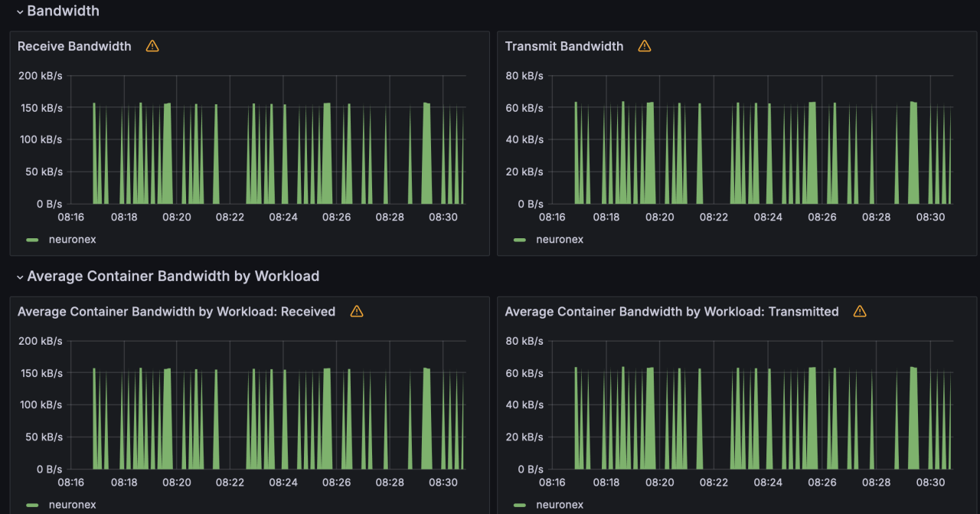Click warning icon on Workload: Transmitted panel

point(860,311)
